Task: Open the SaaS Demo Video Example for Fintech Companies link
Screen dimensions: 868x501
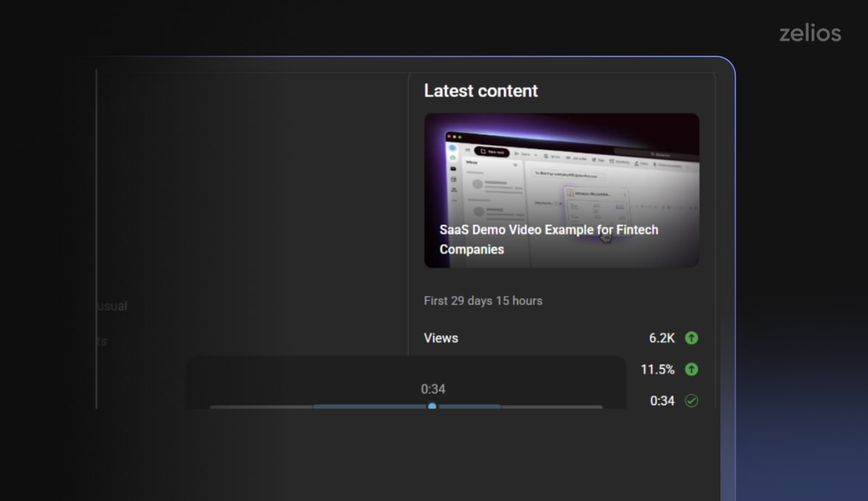Action: click(548, 239)
